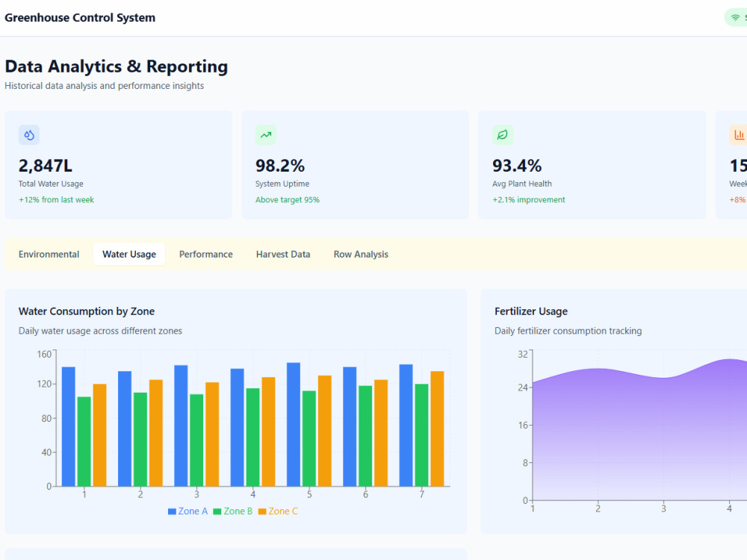Click the day 1 Zone A blue bar
This screenshot has height=560, width=747.
pos(69,426)
